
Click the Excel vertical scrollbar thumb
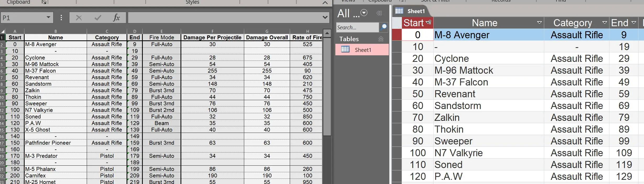pos(327,86)
